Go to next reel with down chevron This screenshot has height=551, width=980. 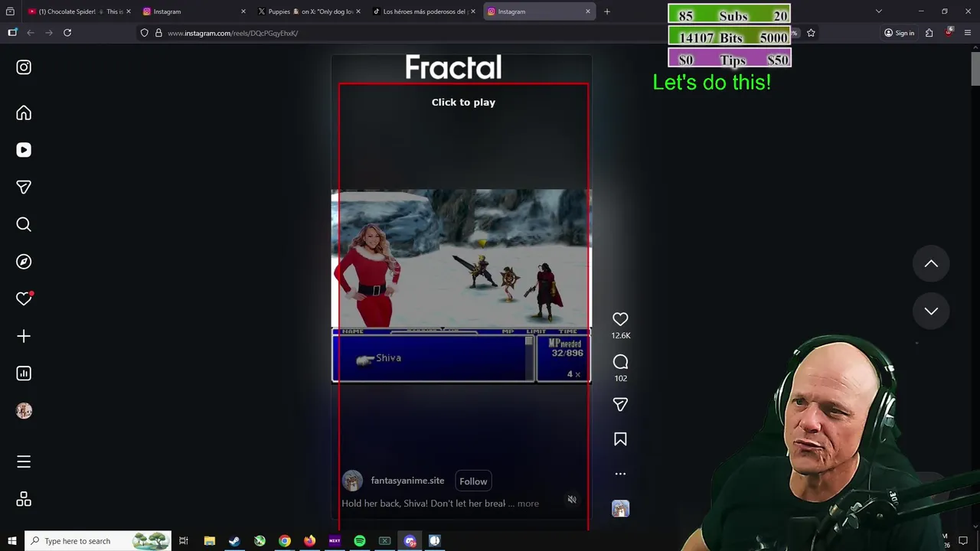tap(931, 311)
